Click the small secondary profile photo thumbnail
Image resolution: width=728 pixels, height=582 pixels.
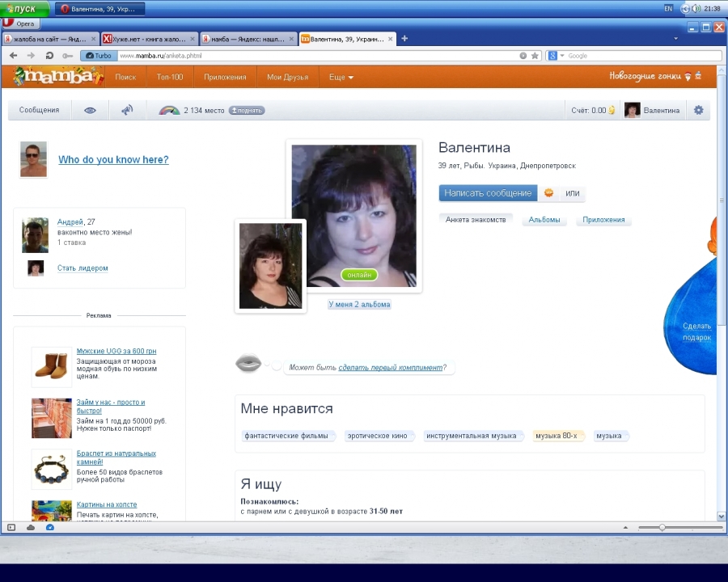click(270, 266)
